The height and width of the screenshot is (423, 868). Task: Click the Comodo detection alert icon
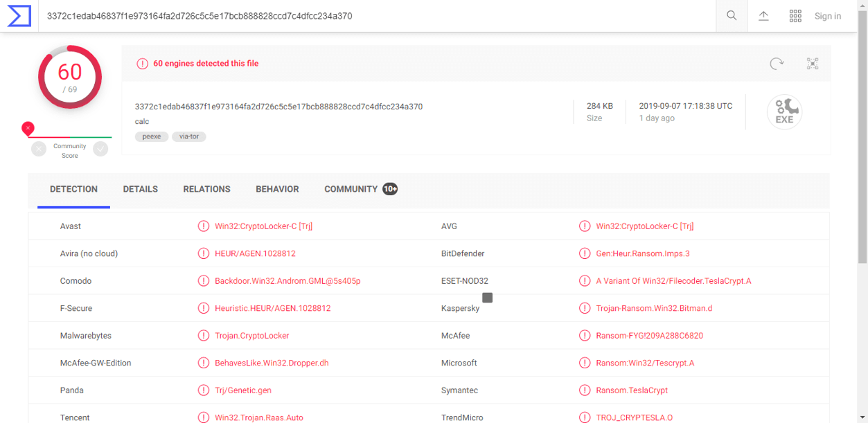tap(204, 281)
